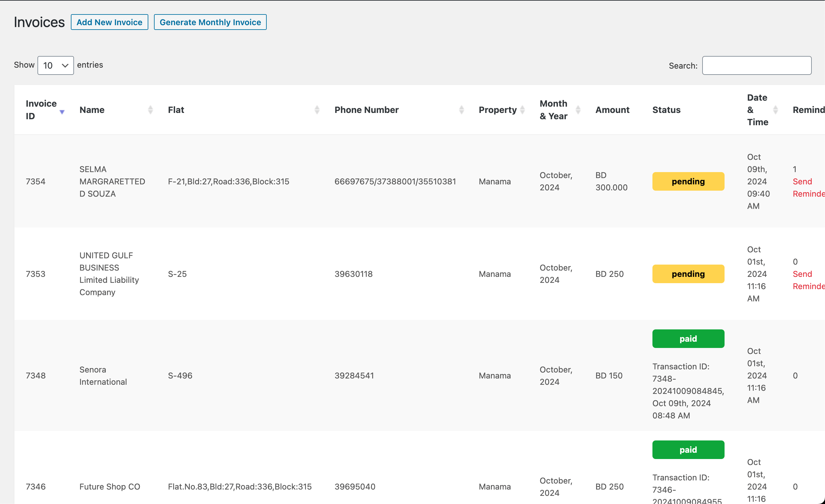Click pending badge for invoice 7353
This screenshot has height=504, width=825.
tap(688, 274)
